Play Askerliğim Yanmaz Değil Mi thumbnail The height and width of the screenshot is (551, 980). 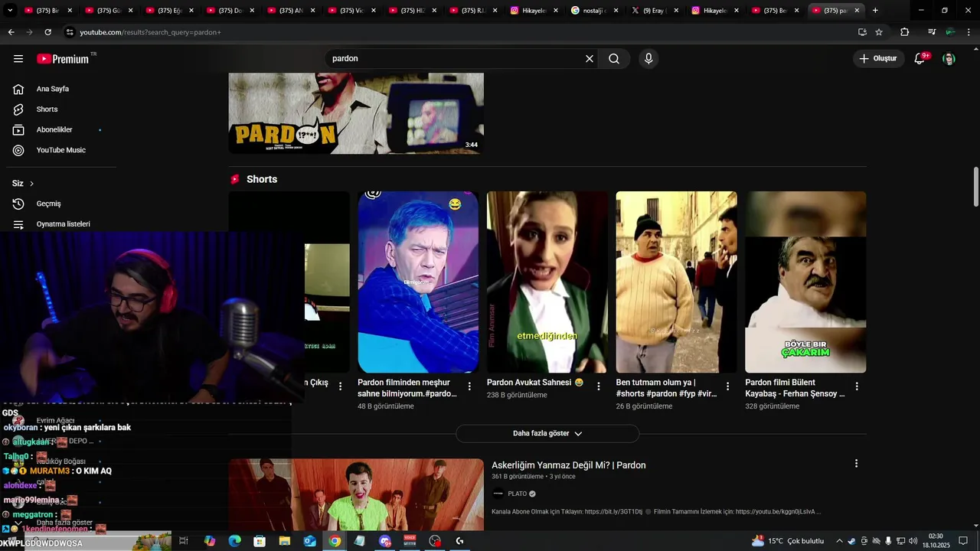click(x=356, y=494)
